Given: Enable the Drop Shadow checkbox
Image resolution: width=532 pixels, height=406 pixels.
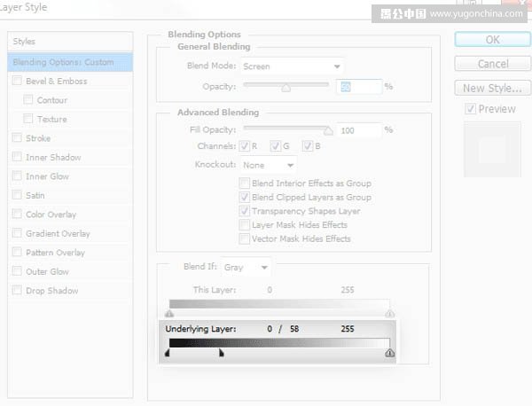Looking at the screenshot, I should pos(17,291).
